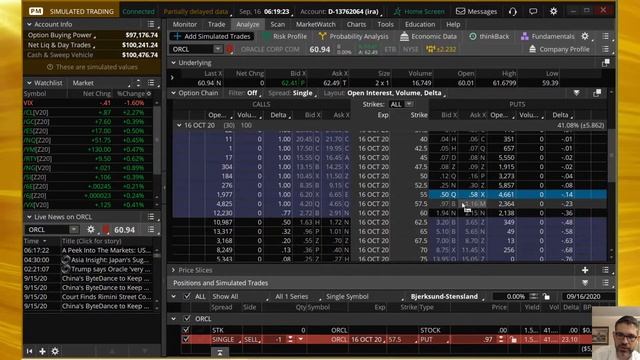Detach the Option Chain pop-out icon
This screenshot has height=360, width=640.
597,93
